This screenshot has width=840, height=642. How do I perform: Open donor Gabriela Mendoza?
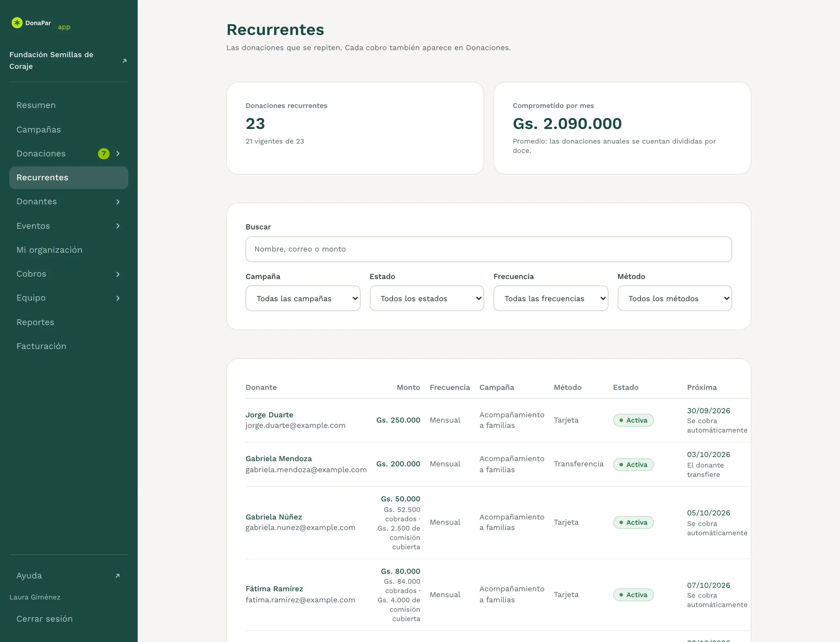(279, 458)
